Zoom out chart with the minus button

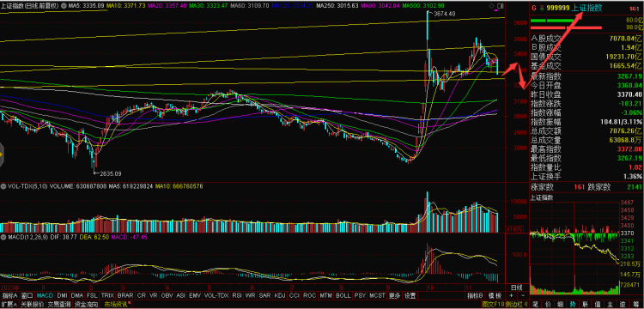coord(523,295)
